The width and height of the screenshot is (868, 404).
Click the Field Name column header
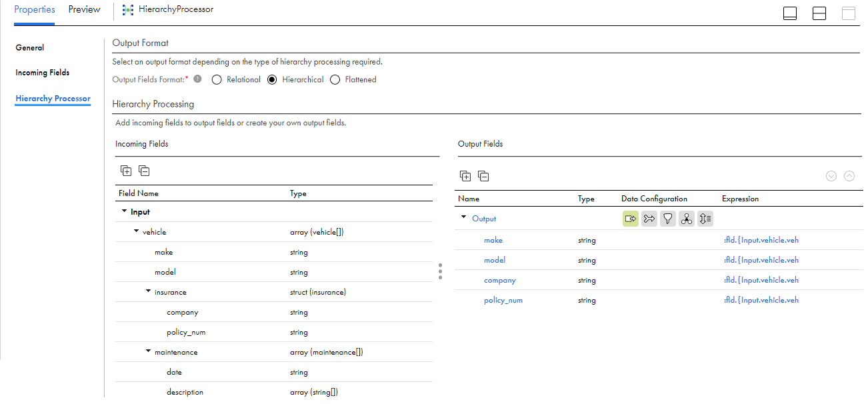coord(139,193)
